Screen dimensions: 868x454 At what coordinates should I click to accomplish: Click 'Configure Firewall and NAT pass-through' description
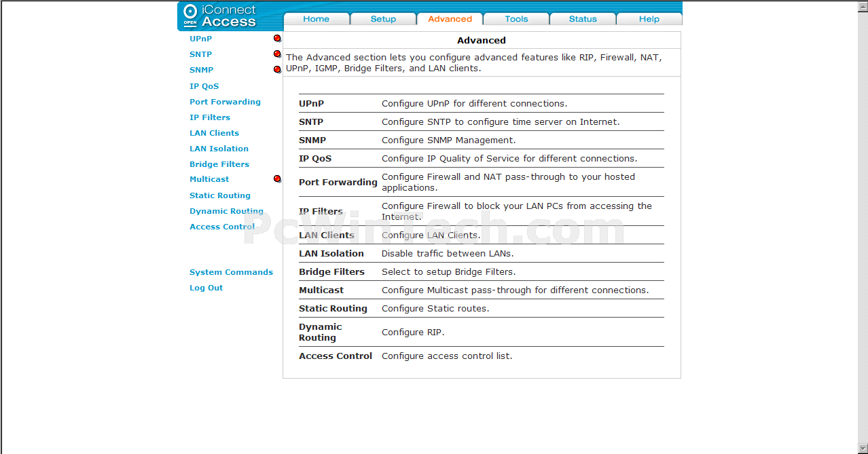509,182
